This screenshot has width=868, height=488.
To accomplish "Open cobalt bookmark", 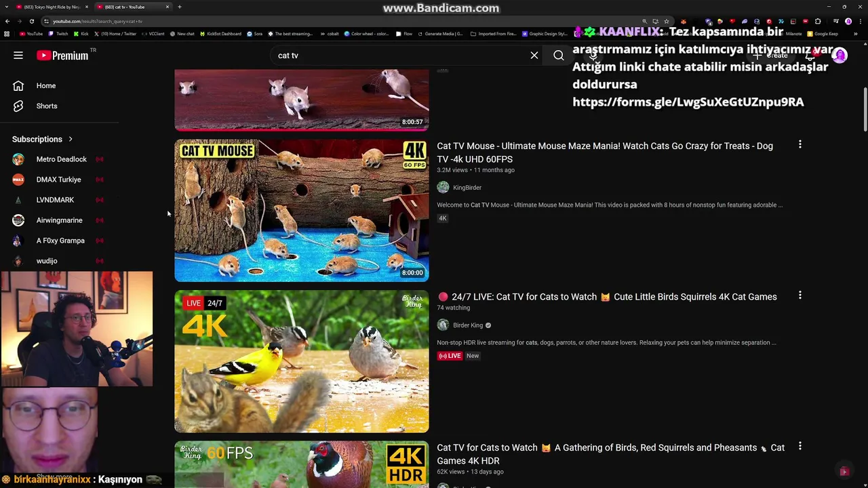I will click(329, 34).
